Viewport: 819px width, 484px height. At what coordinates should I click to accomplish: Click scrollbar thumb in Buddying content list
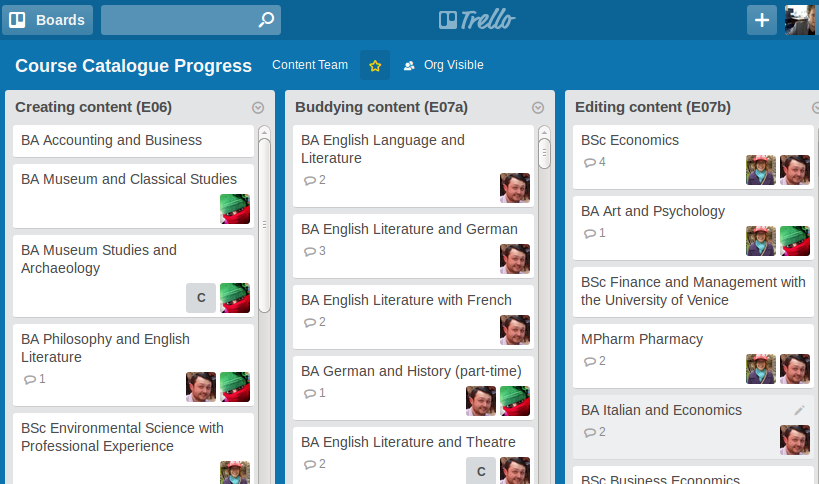pos(544,154)
